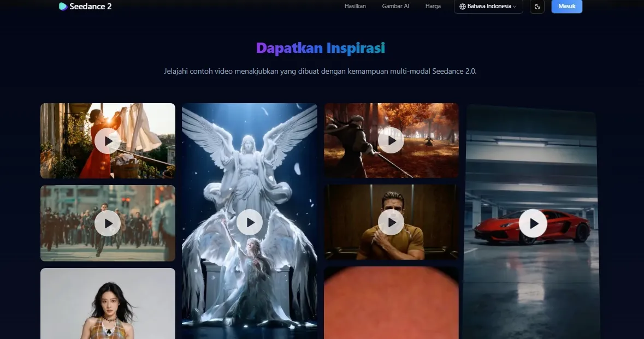Click the Seedance 2 brand name text

(91, 7)
